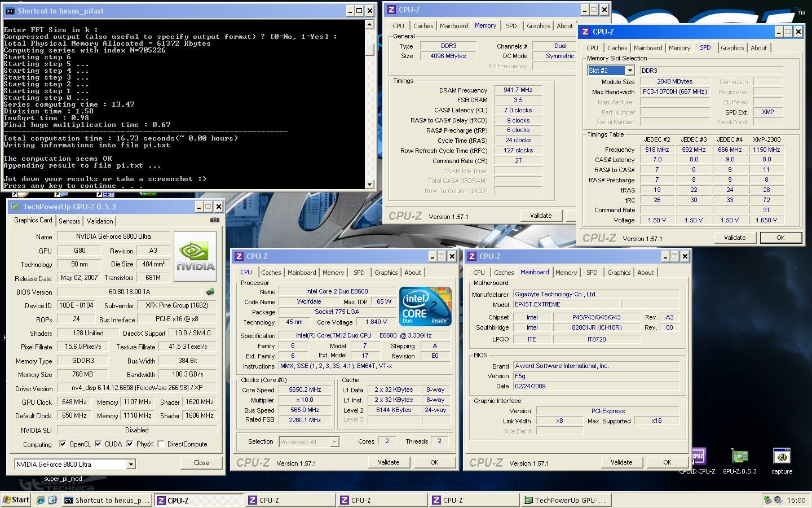
Task: Click the GPU-Z camera screenshot icon
Action: 214,220
